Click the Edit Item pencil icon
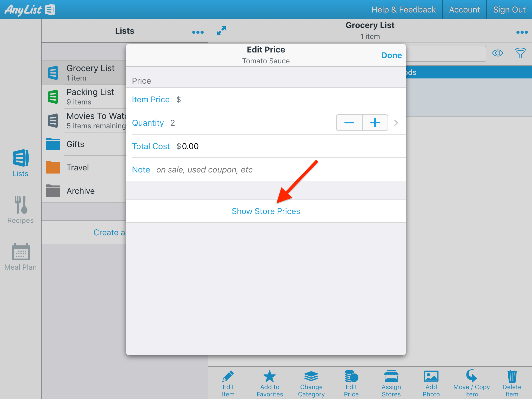The height and width of the screenshot is (399, 532). 228,376
